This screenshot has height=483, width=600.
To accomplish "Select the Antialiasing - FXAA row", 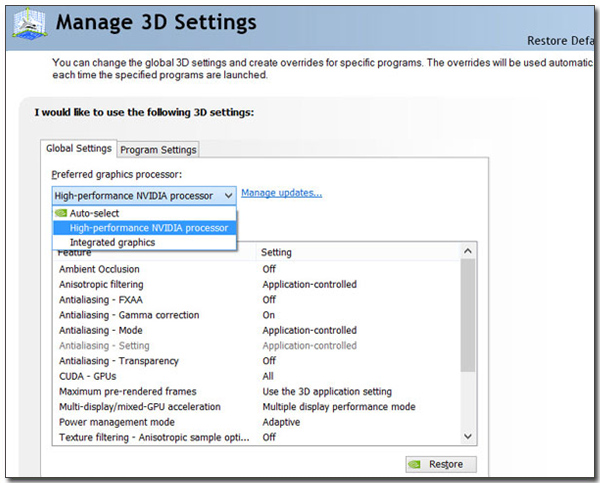I will 103,299.
